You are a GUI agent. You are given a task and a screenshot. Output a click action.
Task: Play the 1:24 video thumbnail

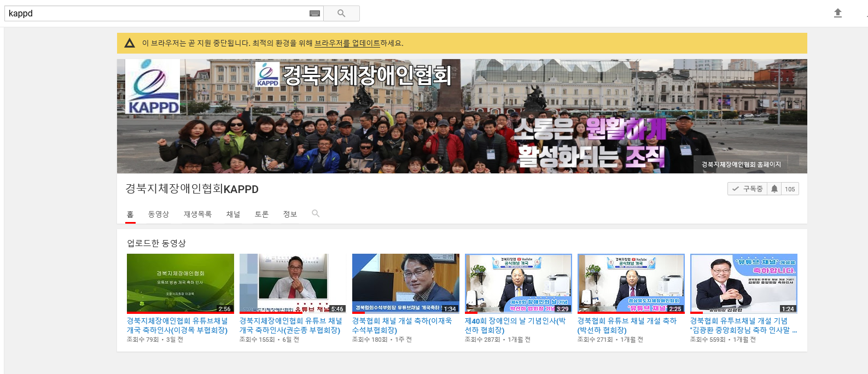(744, 283)
